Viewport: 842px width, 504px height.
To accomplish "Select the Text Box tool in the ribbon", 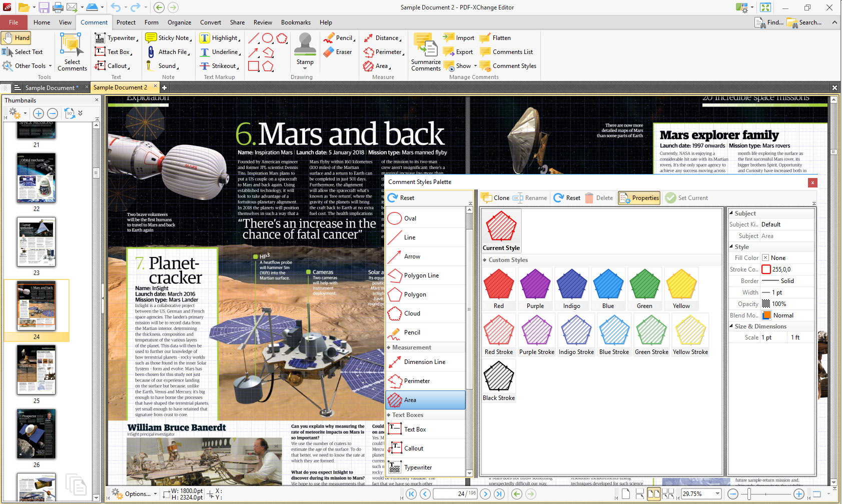I will [x=113, y=52].
